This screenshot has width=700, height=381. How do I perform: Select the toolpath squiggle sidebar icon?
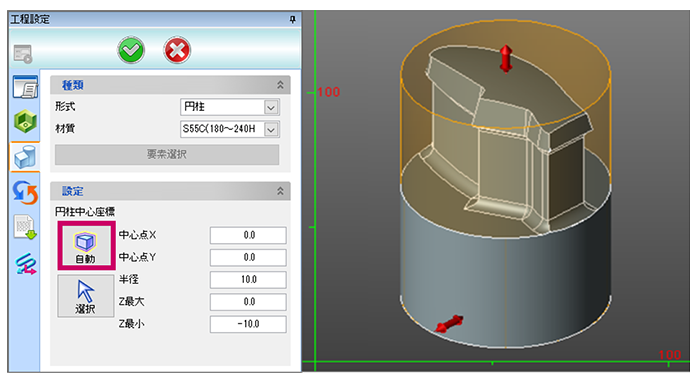(25, 264)
